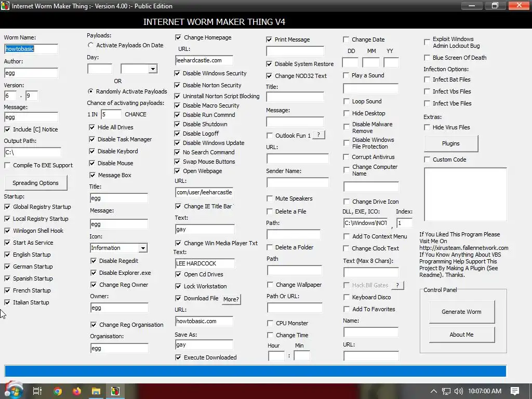Click the drive icon Index field
Image resolution: width=532 pixels, height=399 pixels.
pyautogui.click(x=404, y=223)
